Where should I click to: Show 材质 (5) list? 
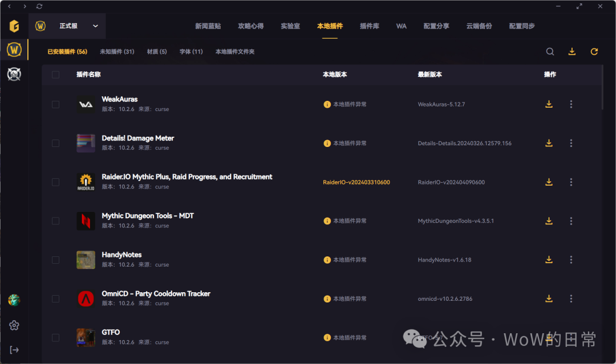click(x=157, y=51)
